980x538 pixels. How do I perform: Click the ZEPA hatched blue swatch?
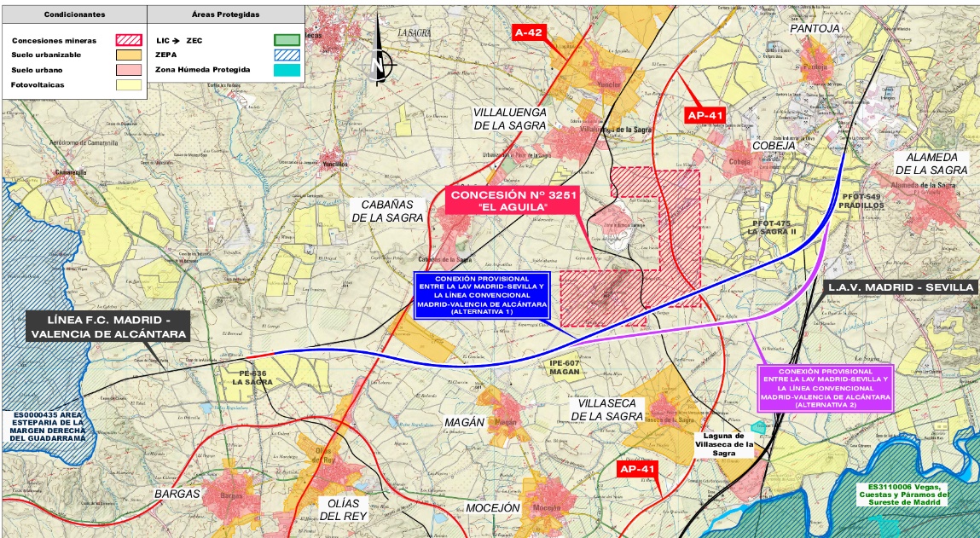click(x=287, y=55)
